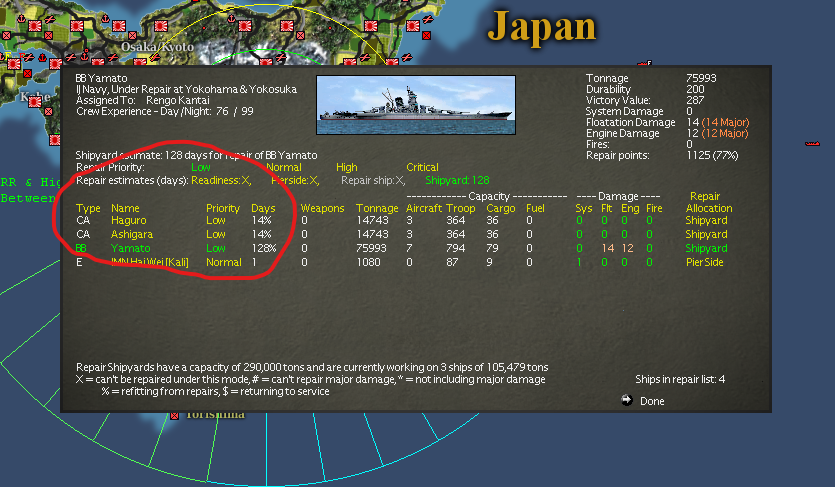Click tonnage 1080 in Hai Wei row
This screenshot has height=487, width=835.
[x=368, y=262]
